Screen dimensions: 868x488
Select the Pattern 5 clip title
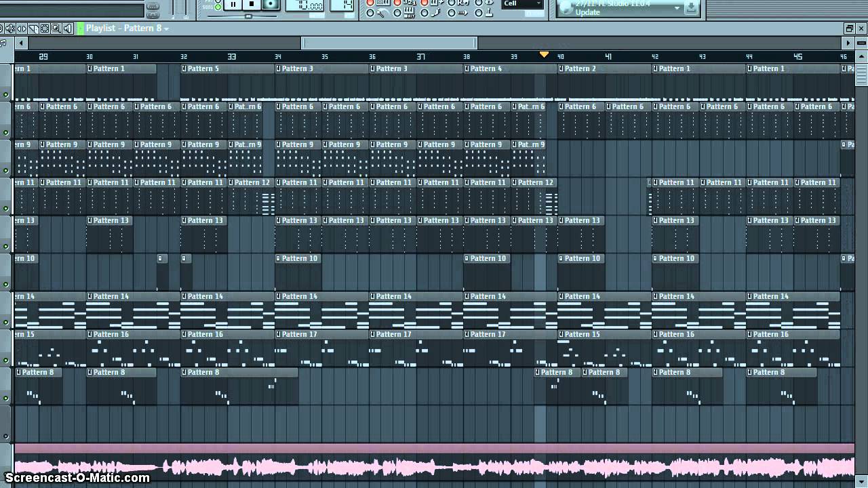(203, 68)
